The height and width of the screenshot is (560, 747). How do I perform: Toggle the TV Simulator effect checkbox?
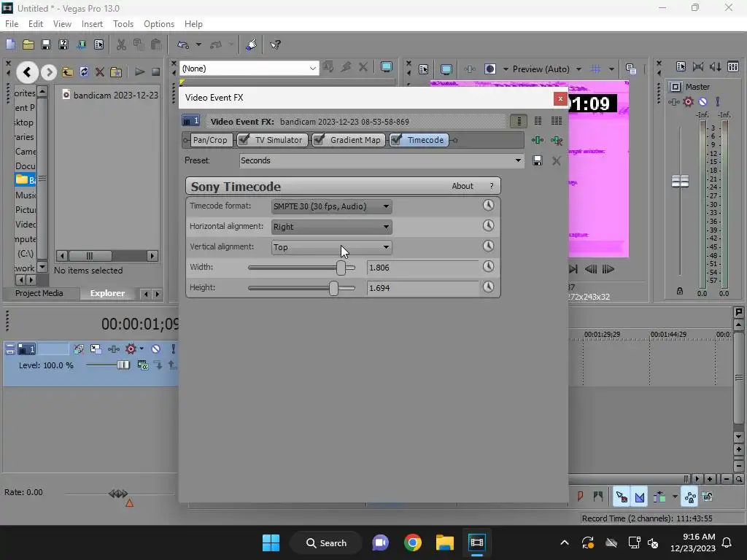(x=244, y=139)
